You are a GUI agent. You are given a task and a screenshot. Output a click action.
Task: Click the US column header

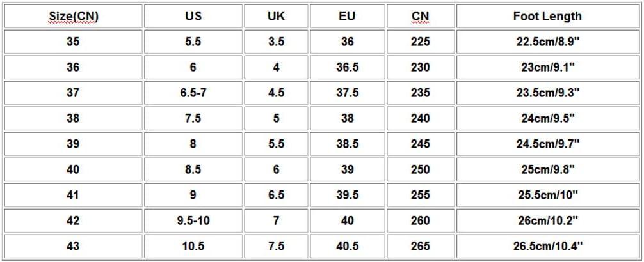(193, 16)
